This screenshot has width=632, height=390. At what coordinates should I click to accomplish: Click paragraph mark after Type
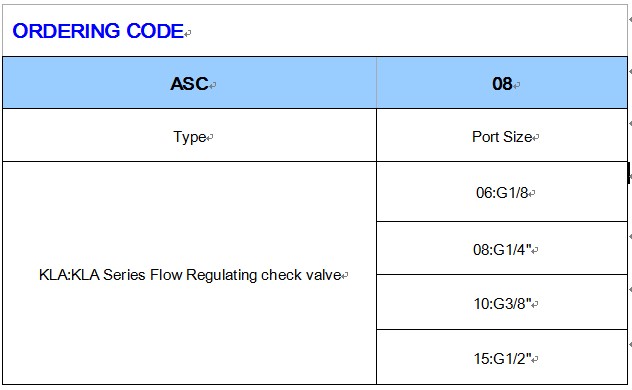click(x=210, y=139)
